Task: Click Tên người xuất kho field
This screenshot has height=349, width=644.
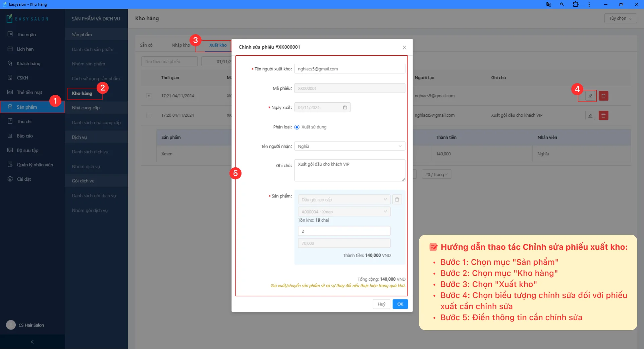Action: pyautogui.click(x=350, y=69)
